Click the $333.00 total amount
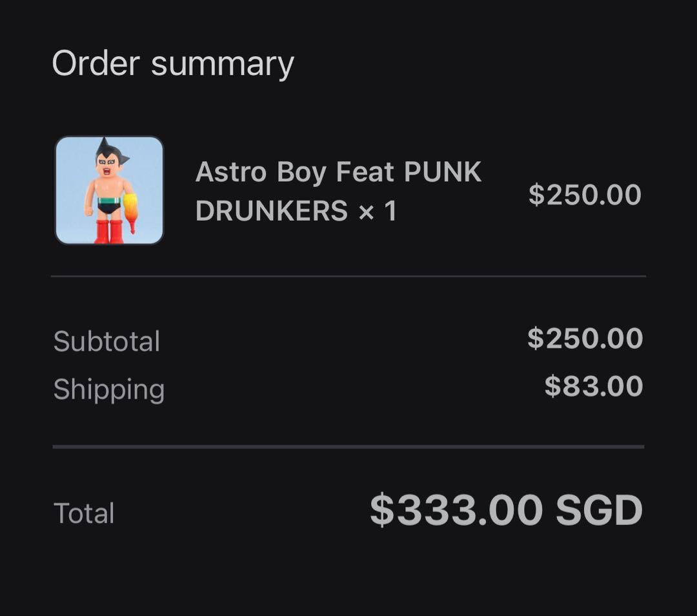The width and height of the screenshot is (697, 616). (x=456, y=510)
